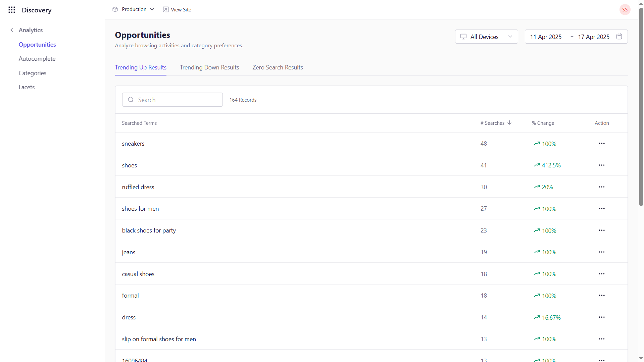This screenshot has width=644, height=362.
Task: Click the page vertical scrollbar thumb
Action: 641,107
